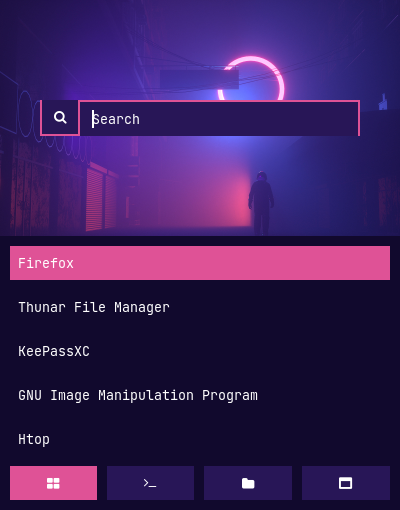Switch to the applications grid mode

[x=53, y=483]
